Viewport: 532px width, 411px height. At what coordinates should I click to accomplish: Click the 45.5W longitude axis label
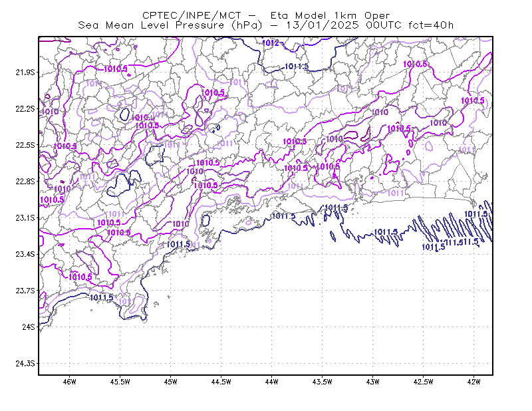tap(120, 382)
